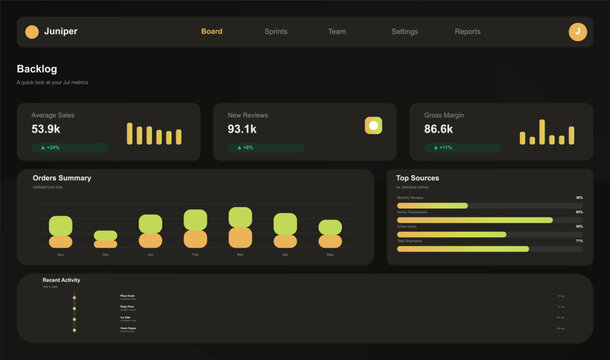Click the +24% change badge
The width and height of the screenshot is (610, 360).
(70, 148)
